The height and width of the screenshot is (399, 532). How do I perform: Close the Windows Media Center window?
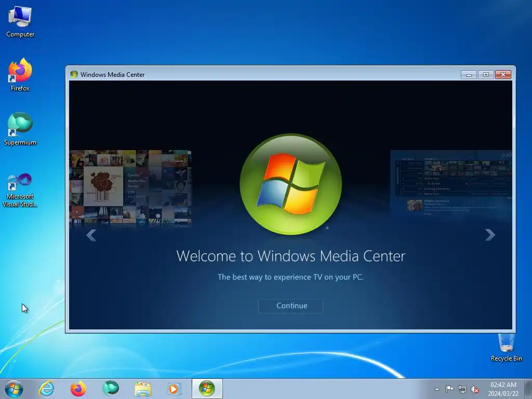pyautogui.click(x=503, y=75)
